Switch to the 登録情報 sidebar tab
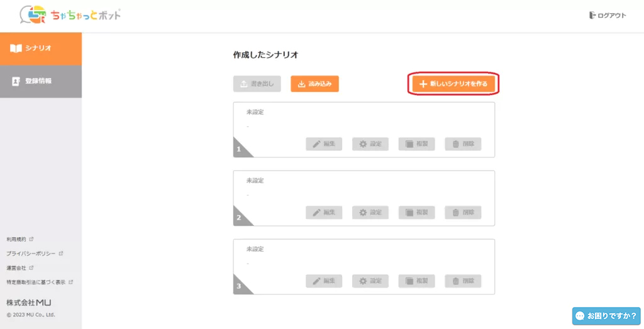This screenshot has width=644, height=329. click(41, 81)
